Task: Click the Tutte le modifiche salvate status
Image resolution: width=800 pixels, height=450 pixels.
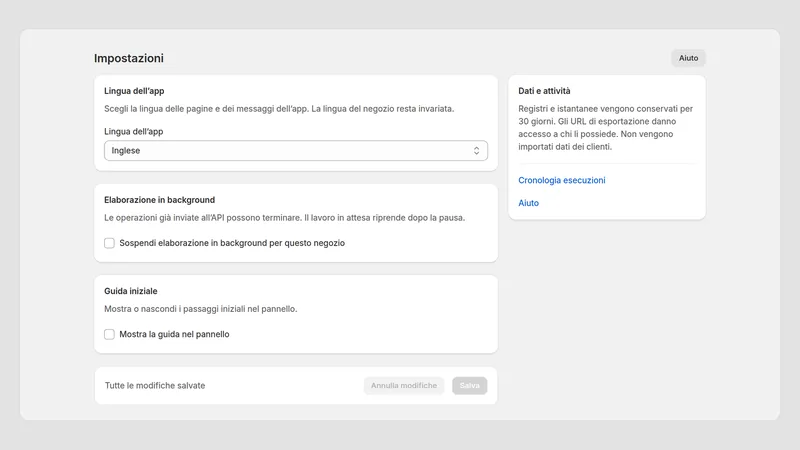Action: tap(155, 386)
